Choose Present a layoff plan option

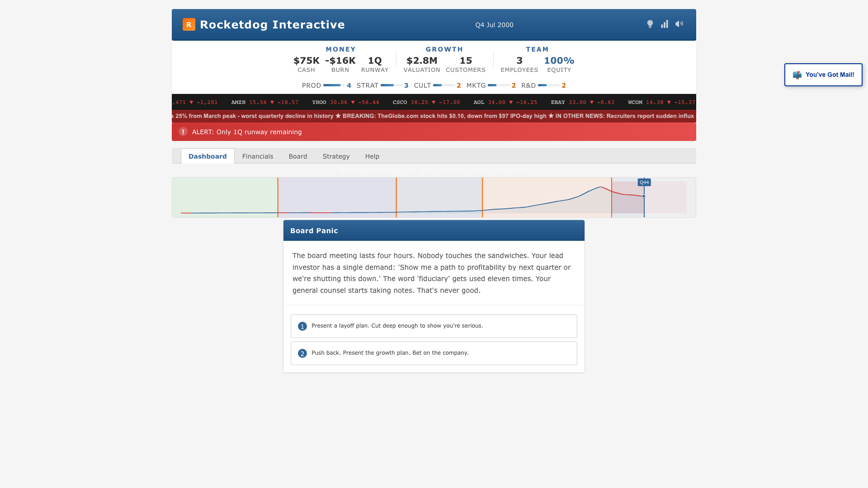click(x=434, y=326)
